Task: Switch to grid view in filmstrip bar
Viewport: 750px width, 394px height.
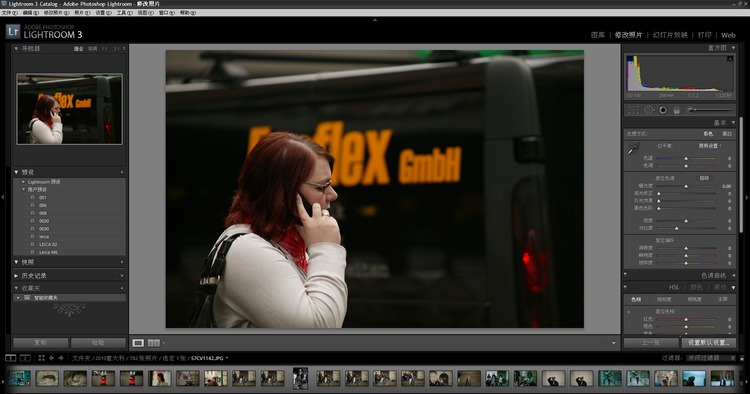Action: coord(42,358)
